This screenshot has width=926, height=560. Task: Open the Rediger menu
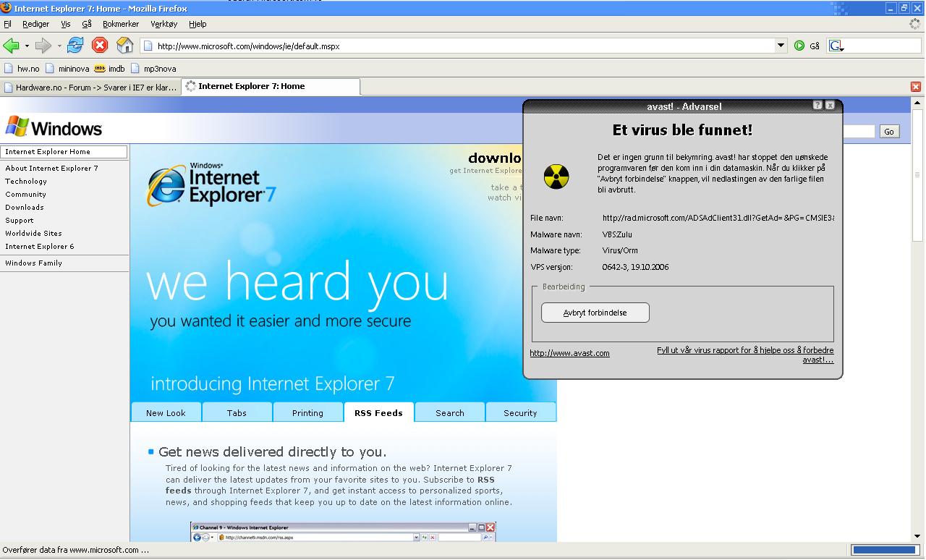[x=35, y=24]
